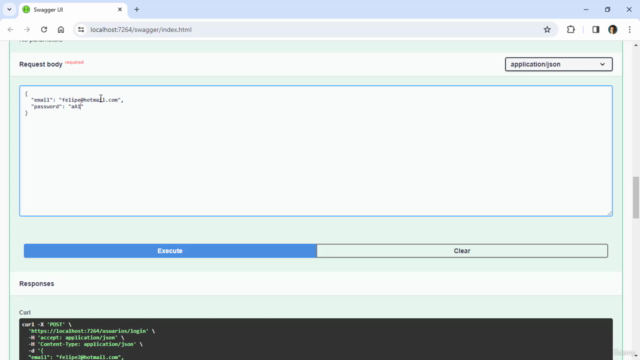Click the Responses heading
Screen dimensions: 640x360
pos(37,284)
